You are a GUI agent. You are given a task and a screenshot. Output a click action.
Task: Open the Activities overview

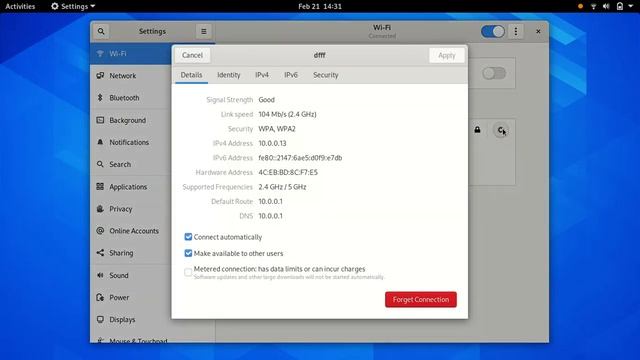click(x=20, y=6)
